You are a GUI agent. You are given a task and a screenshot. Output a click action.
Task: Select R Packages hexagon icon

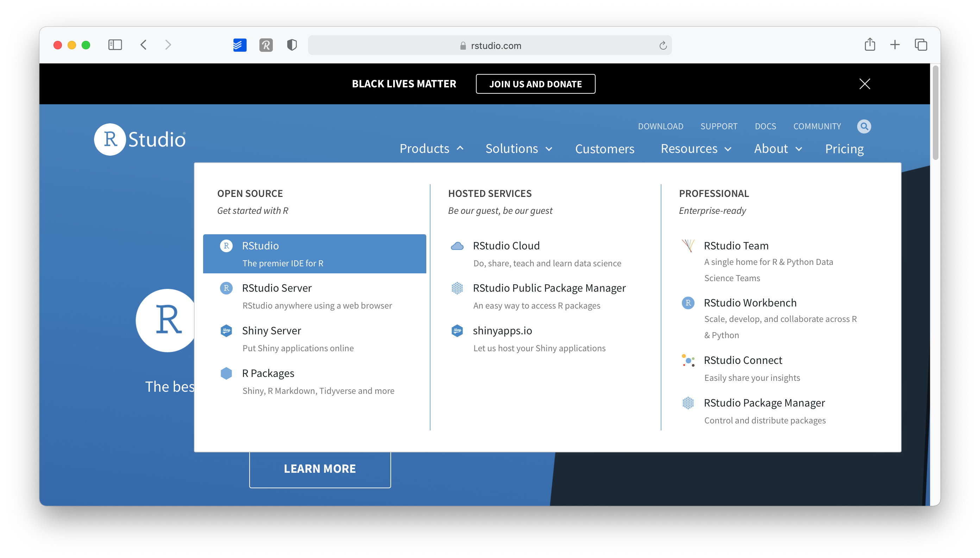pyautogui.click(x=226, y=373)
